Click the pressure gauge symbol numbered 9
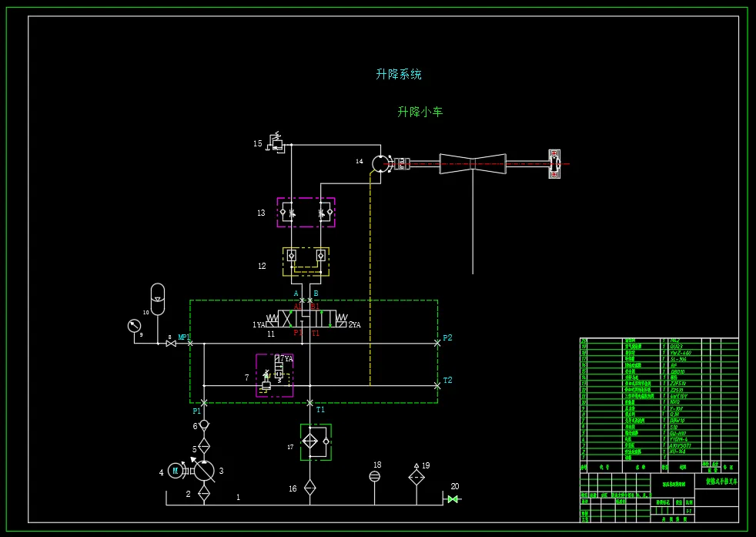This screenshot has height=537, width=756. (134, 326)
